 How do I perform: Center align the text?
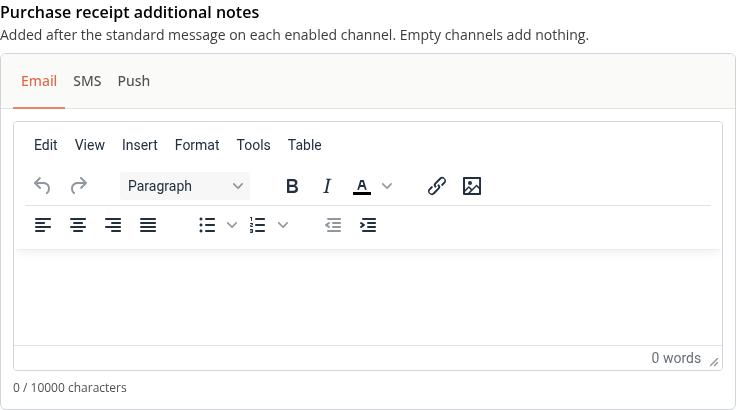[x=78, y=225]
